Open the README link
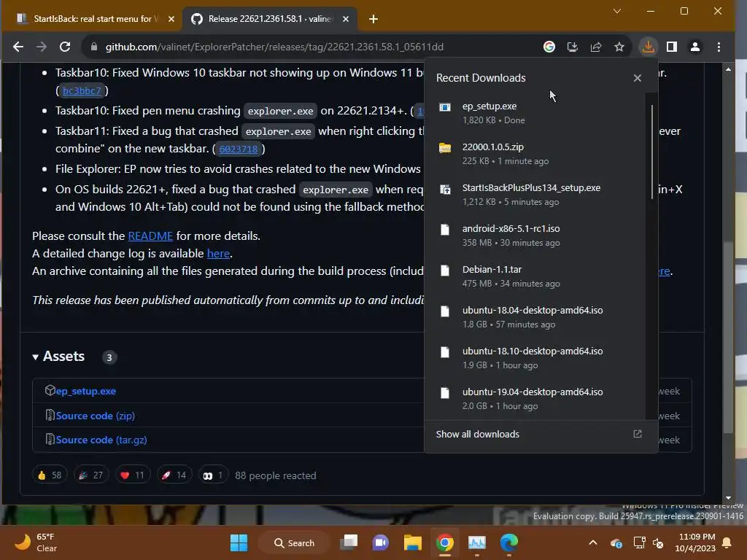Screen dimensions: 747x560 (150, 236)
